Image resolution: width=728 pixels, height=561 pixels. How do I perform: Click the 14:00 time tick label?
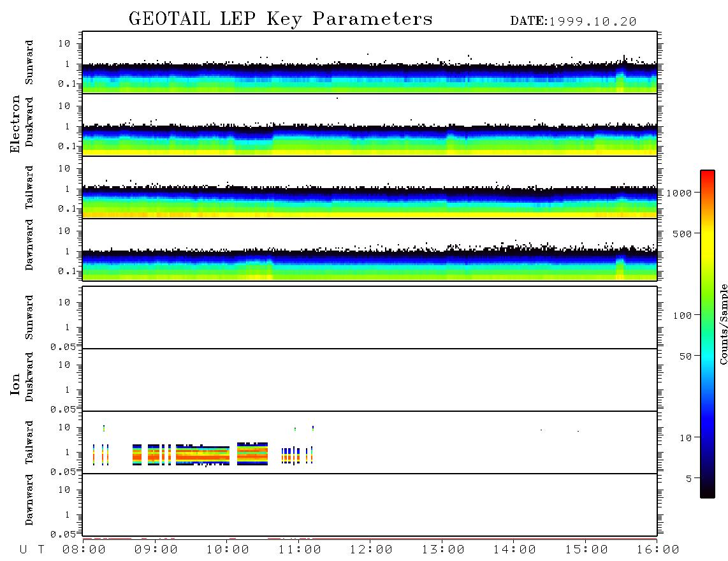point(514,550)
